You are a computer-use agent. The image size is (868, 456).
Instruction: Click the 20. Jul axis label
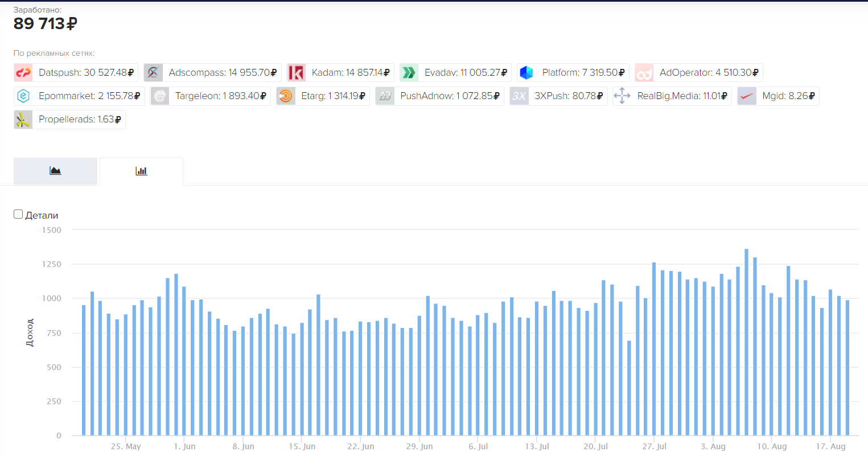tap(596, 446)
